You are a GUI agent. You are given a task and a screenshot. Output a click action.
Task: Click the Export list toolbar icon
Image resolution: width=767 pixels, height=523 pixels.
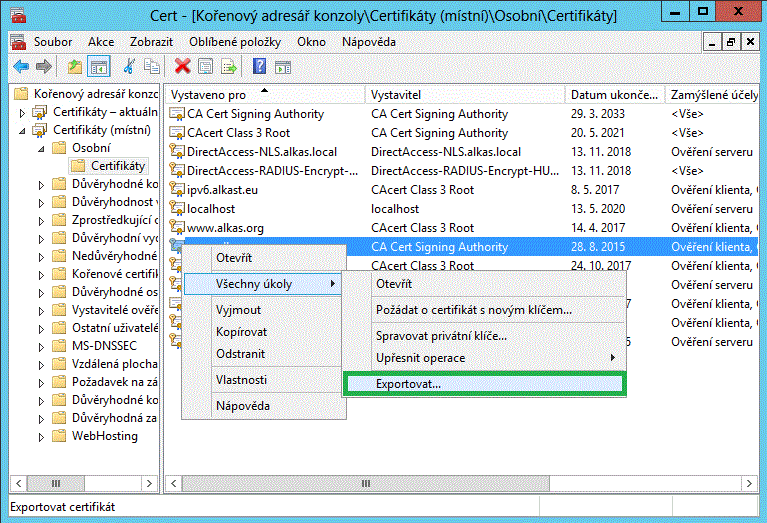229,67
